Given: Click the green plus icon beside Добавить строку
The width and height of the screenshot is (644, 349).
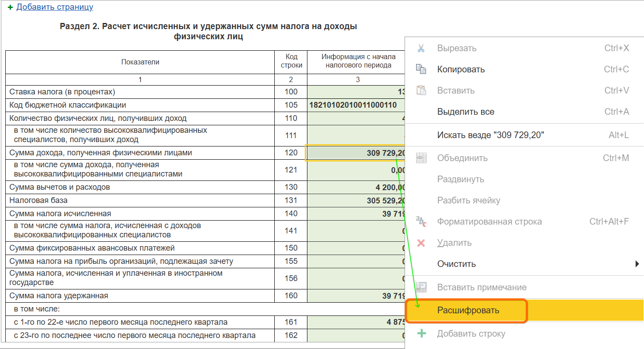Looking at the screenshot, I should point(421,334).
